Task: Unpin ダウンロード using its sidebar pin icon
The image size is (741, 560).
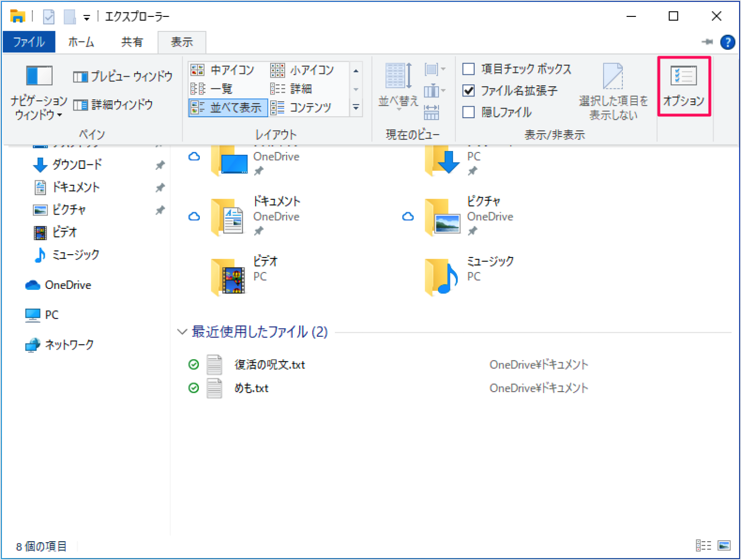Action: (x=160, y=165)
